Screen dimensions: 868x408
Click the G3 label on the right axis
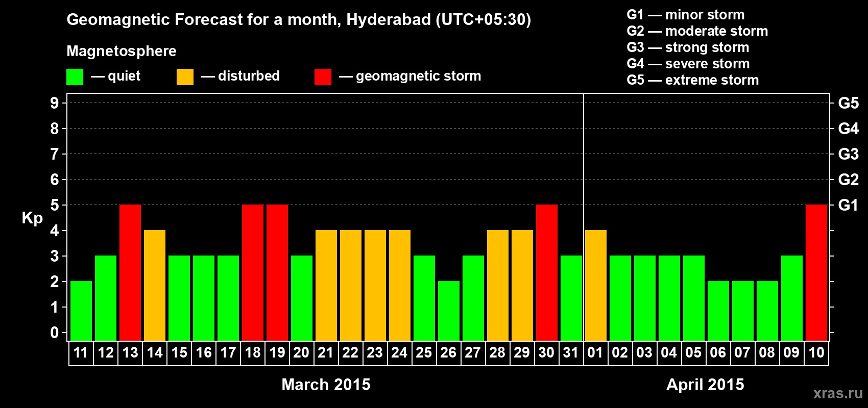pyautogui.click(x=849, y=154)
